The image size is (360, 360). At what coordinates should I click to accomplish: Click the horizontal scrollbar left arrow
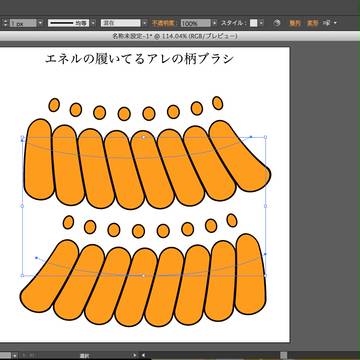tap(143, 355)
